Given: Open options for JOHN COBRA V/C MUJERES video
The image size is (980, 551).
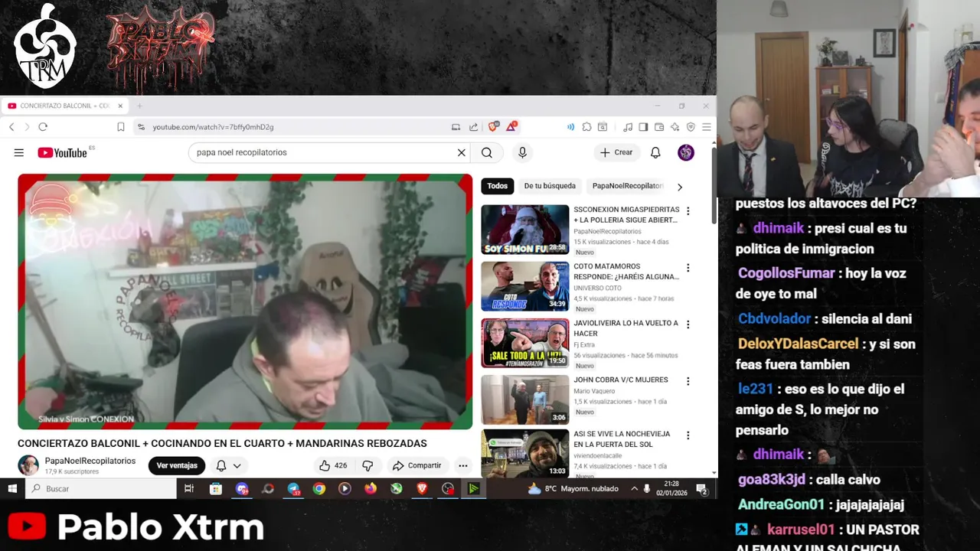Looking at the screenshot, I should (x=688, y=381).
